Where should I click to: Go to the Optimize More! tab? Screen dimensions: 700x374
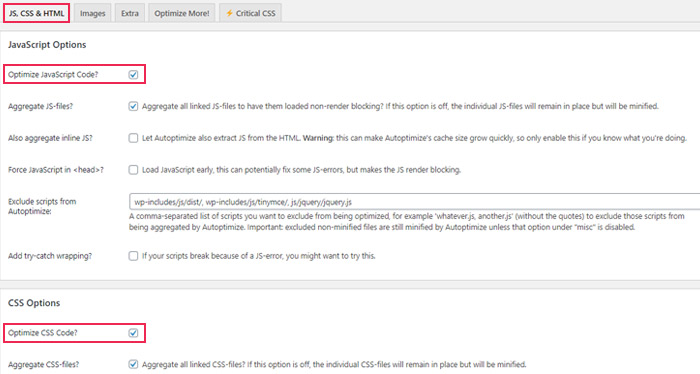182,13
